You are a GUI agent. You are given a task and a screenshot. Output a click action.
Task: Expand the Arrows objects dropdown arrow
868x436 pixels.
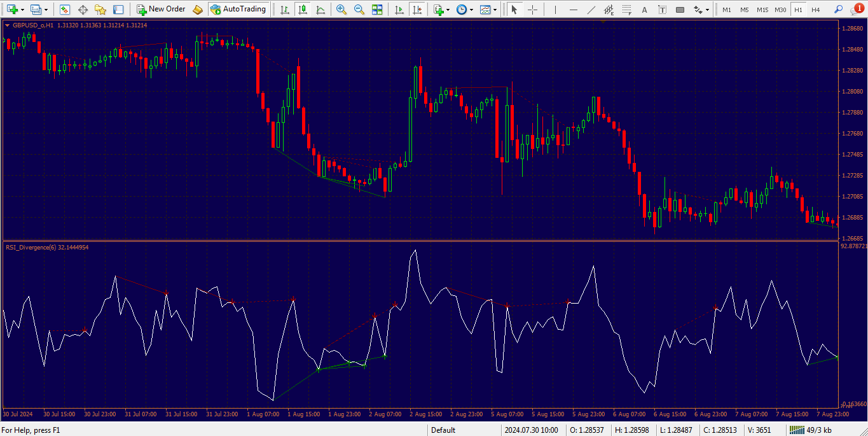[708, 10]
